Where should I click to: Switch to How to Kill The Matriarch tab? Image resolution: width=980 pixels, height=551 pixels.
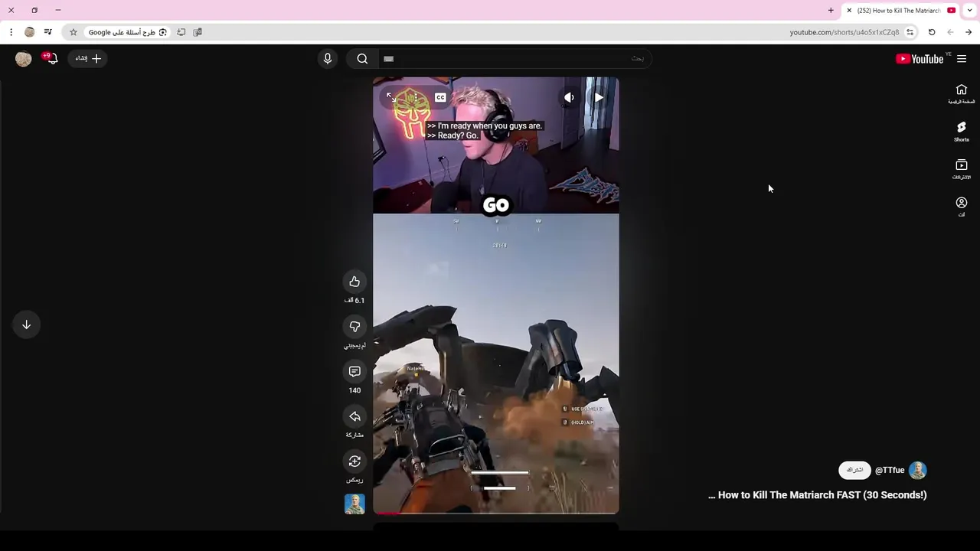(901, 11)
